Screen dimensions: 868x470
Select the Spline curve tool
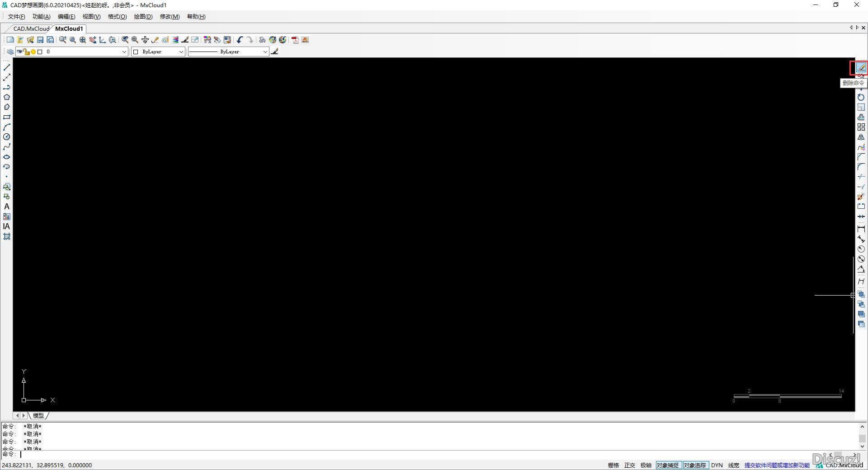(x=7, y=147)
